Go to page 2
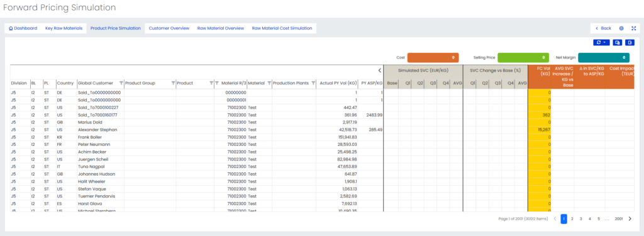The width and height of the screenshot is (644, 236). point(572,219)
